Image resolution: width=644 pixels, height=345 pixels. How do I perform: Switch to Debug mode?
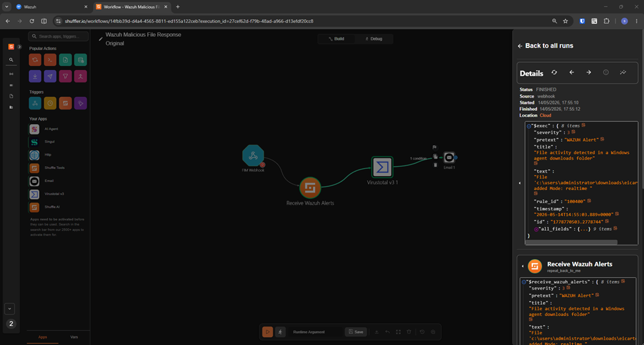(374, 39)
